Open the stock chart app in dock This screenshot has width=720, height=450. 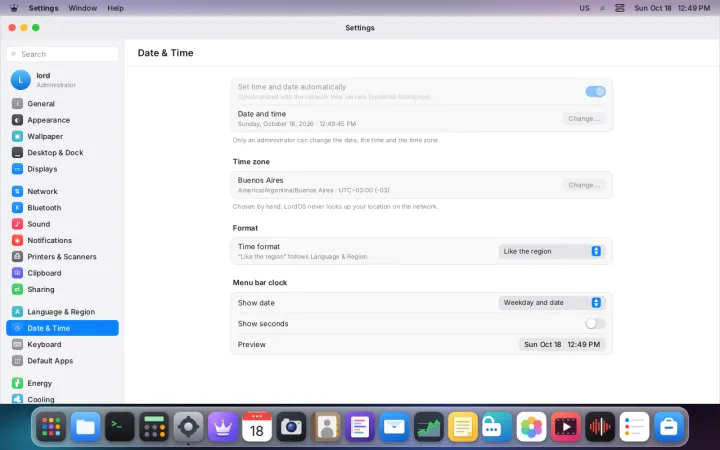coord(428,427)
